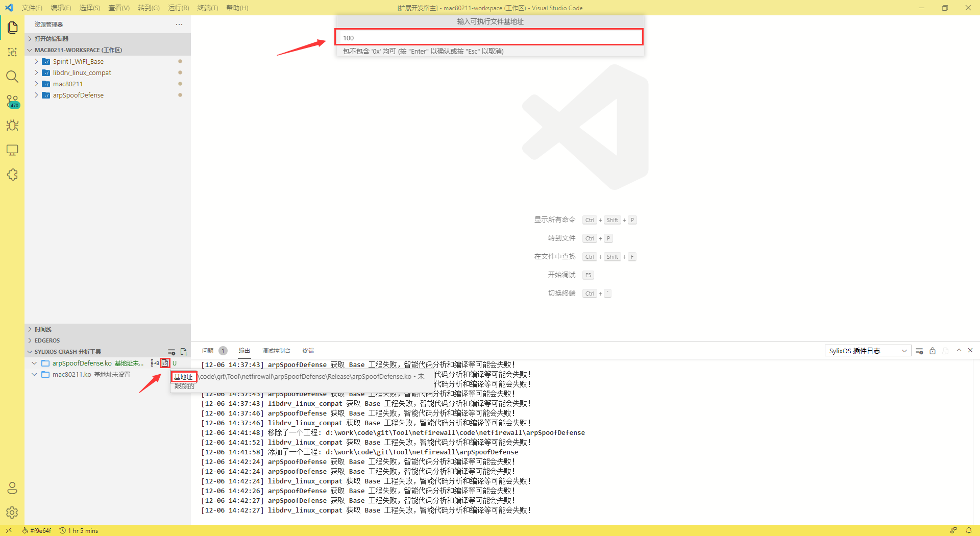Open the Explorer view in activity bar
The width and height of the screenshot is (980, 536).
pyautogui.click(x=12, y=28)
